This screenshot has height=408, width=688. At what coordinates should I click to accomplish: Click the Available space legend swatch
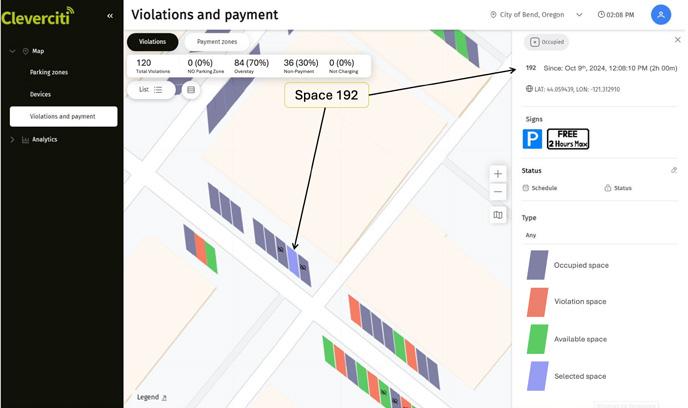[538, 339]
